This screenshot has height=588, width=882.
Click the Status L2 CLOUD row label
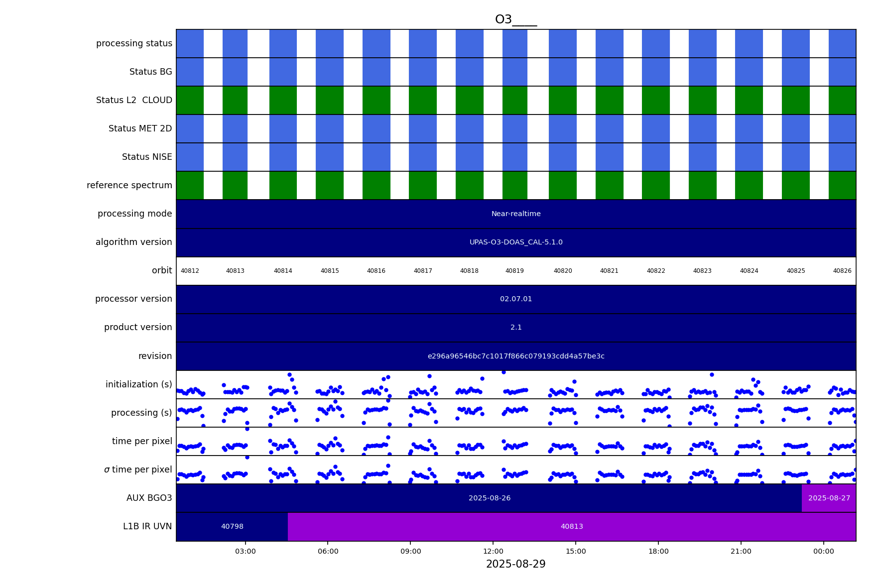(x=134, y=101)
